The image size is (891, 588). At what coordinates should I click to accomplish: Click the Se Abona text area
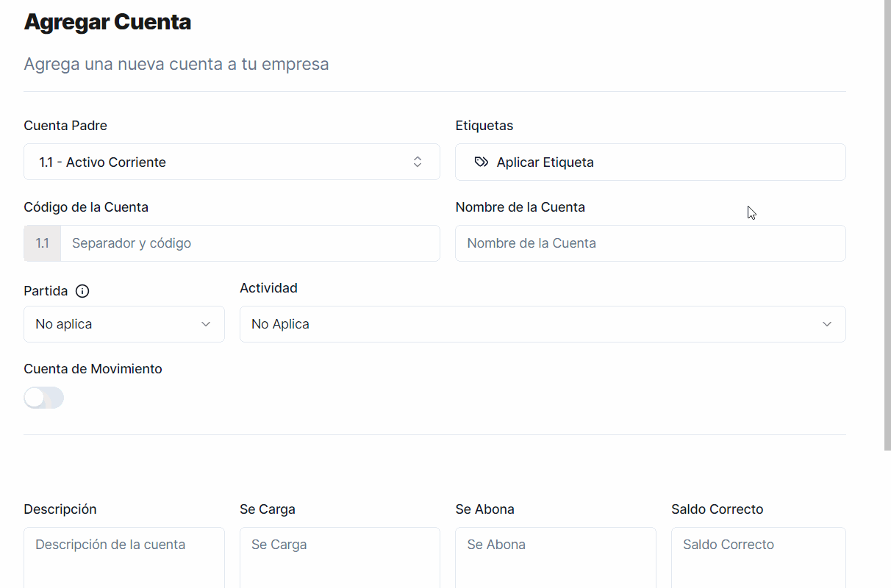(x=555, y=559)
